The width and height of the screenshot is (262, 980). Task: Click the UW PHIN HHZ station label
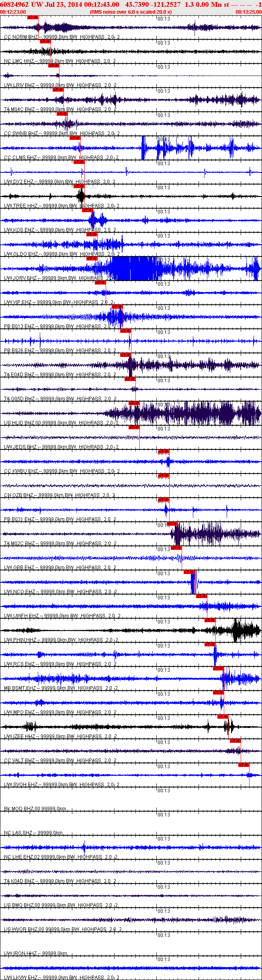[x=61, y=640]
